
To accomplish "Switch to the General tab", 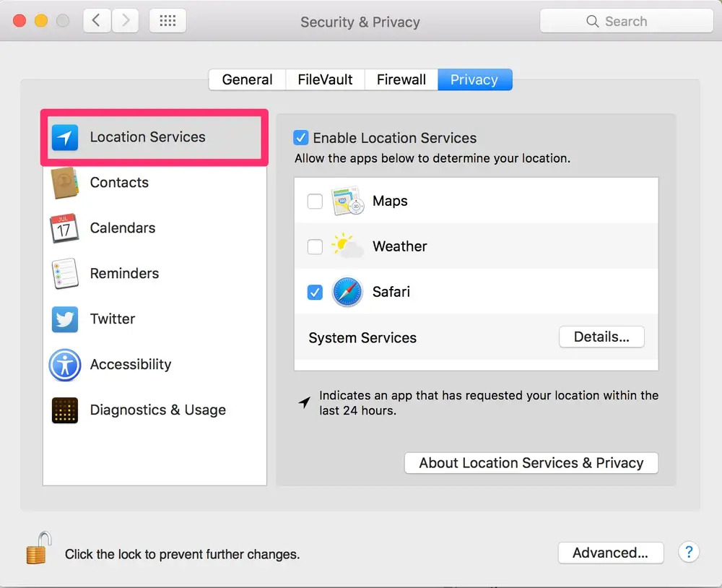I will point(247,80).
